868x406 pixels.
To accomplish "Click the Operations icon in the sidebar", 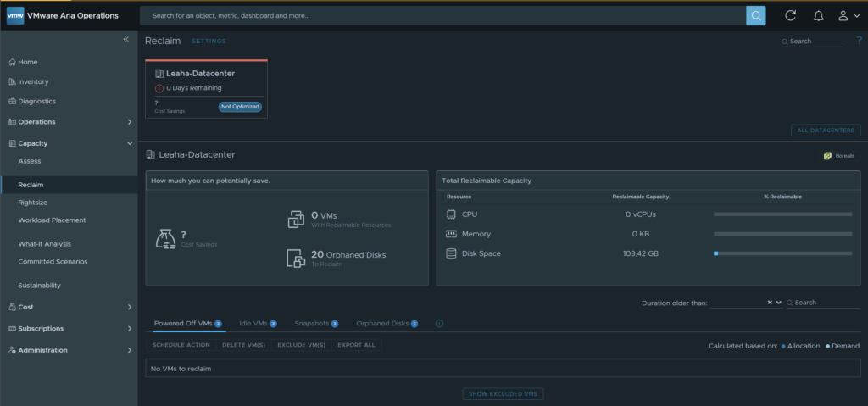I will [12, 122].
